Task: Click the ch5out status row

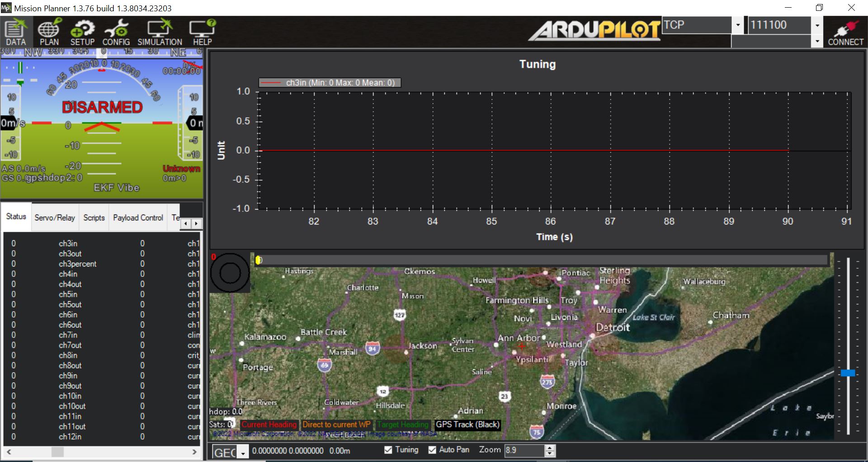Action: (102, 304)
